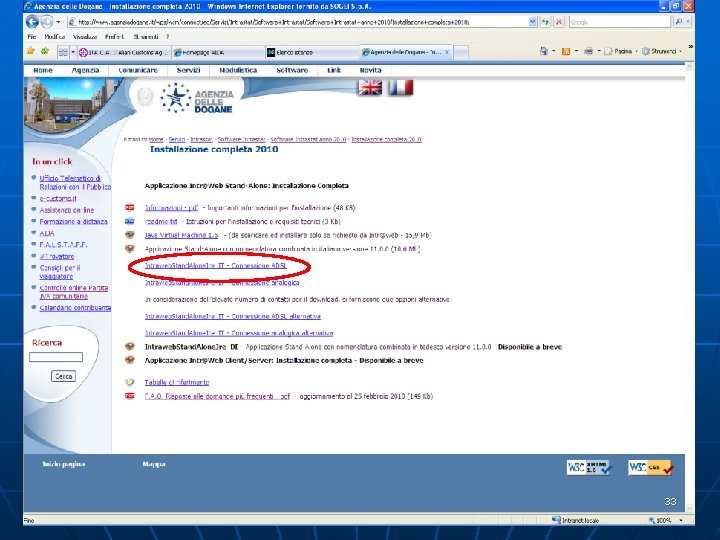Open the readme.txt link
This screenshot has height=540, width=720.
pos(161,221)
